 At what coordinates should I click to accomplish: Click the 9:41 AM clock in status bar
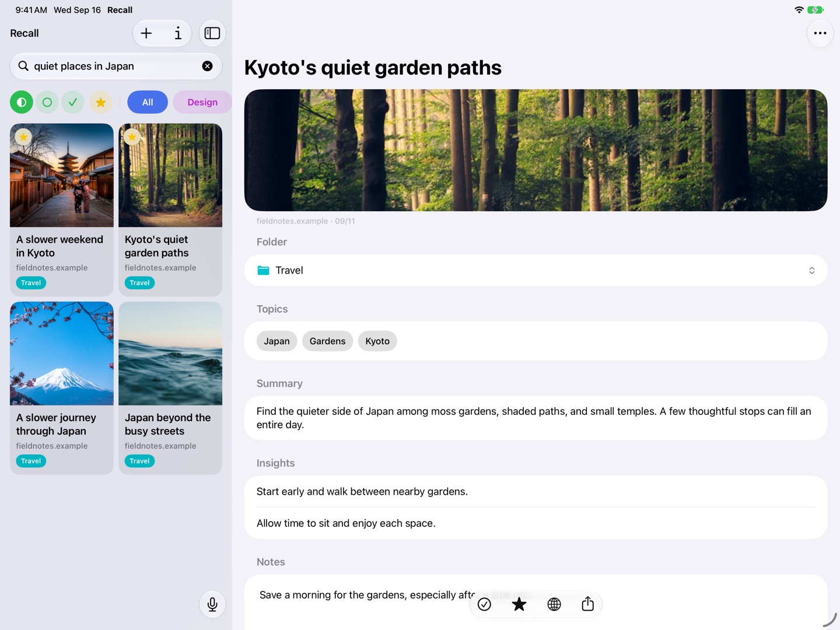point(32,10)
